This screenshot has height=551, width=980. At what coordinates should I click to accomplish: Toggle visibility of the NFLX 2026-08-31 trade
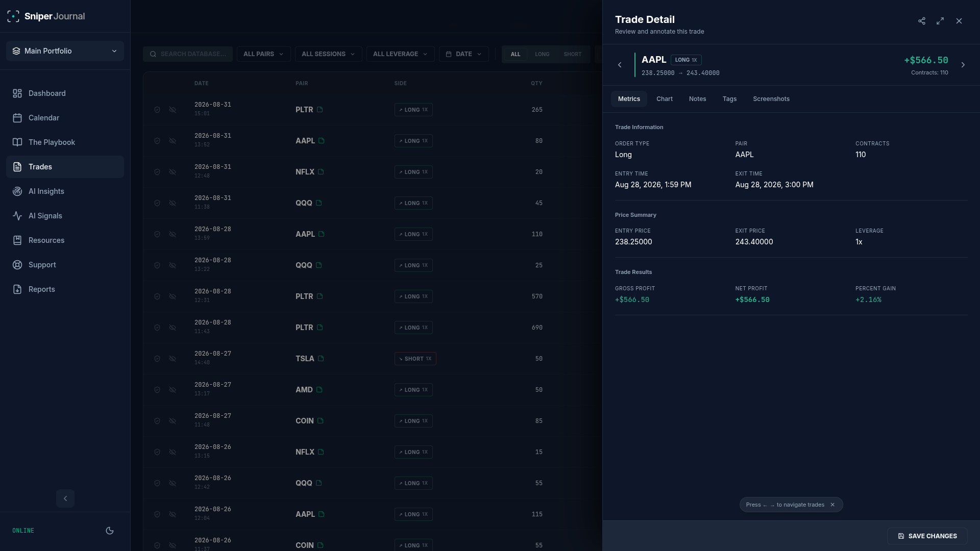click(173, 172)
